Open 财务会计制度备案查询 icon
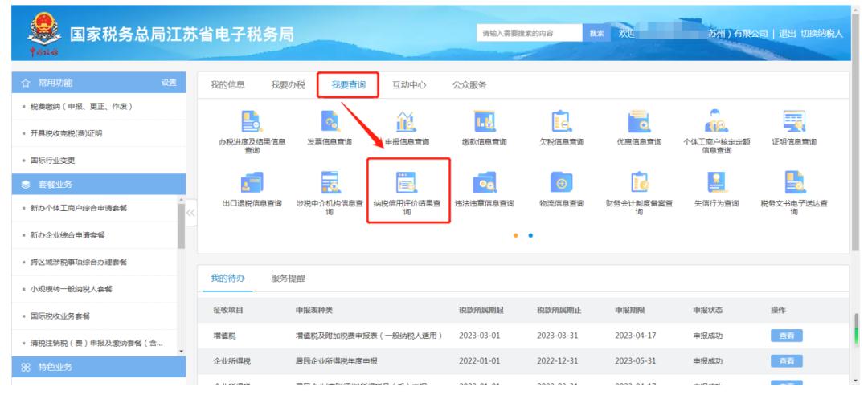 pos(639,182)
